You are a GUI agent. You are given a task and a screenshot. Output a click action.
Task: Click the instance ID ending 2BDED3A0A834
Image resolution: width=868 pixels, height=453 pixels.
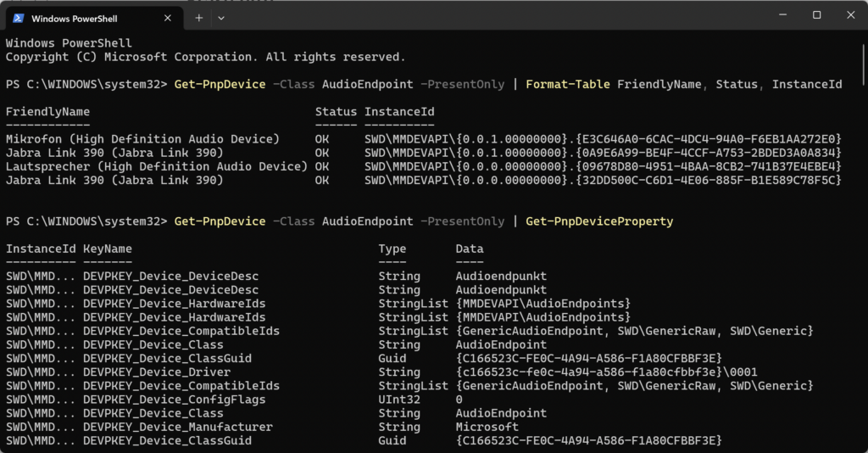tap(603, 153)
